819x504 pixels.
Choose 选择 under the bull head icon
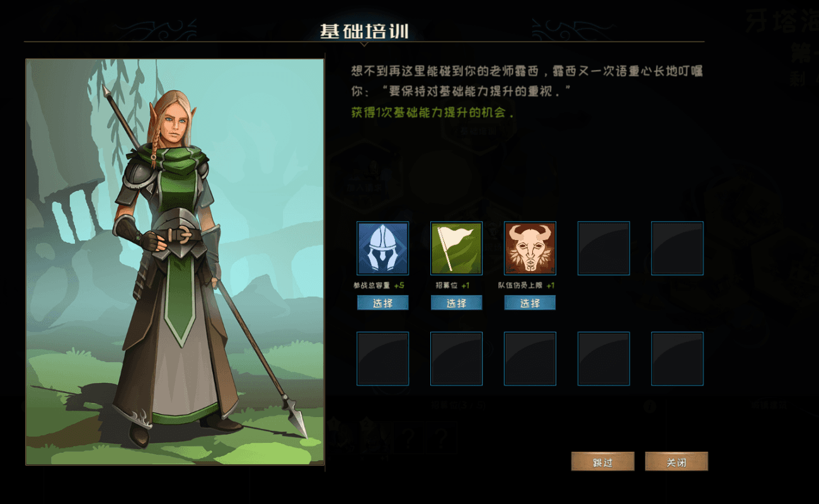tap(530, 303)
